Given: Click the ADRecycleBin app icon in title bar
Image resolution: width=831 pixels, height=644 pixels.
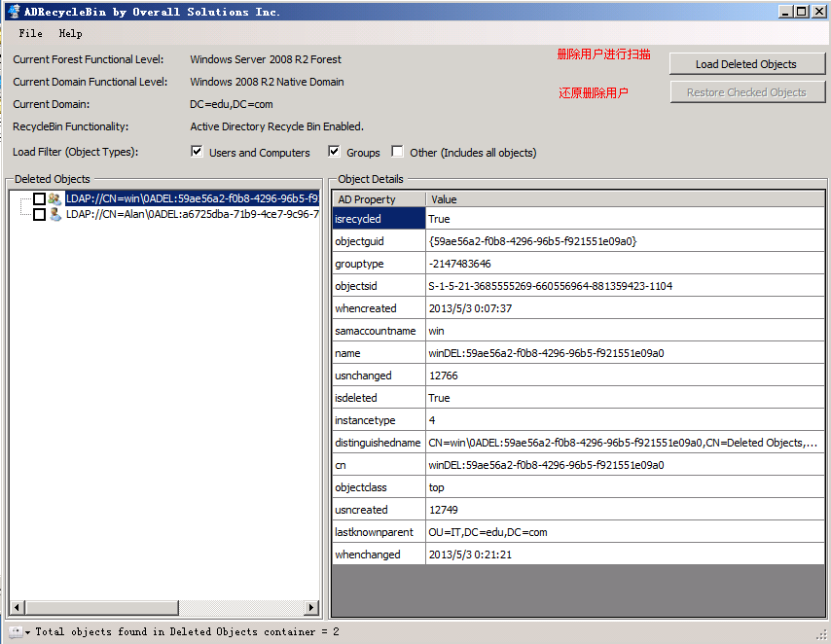Looking at the screenshot, I should [x=15, y=11].
